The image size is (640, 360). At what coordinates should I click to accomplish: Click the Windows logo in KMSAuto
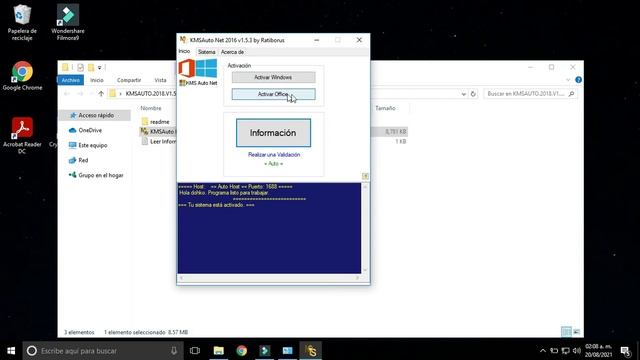pos(207,68)
